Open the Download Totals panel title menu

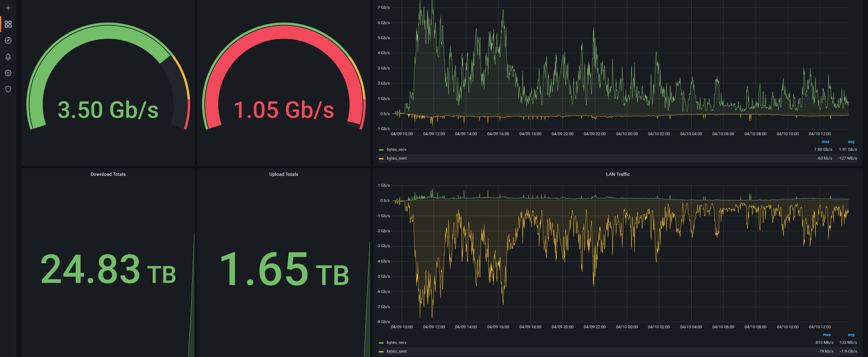pos(108,174)
